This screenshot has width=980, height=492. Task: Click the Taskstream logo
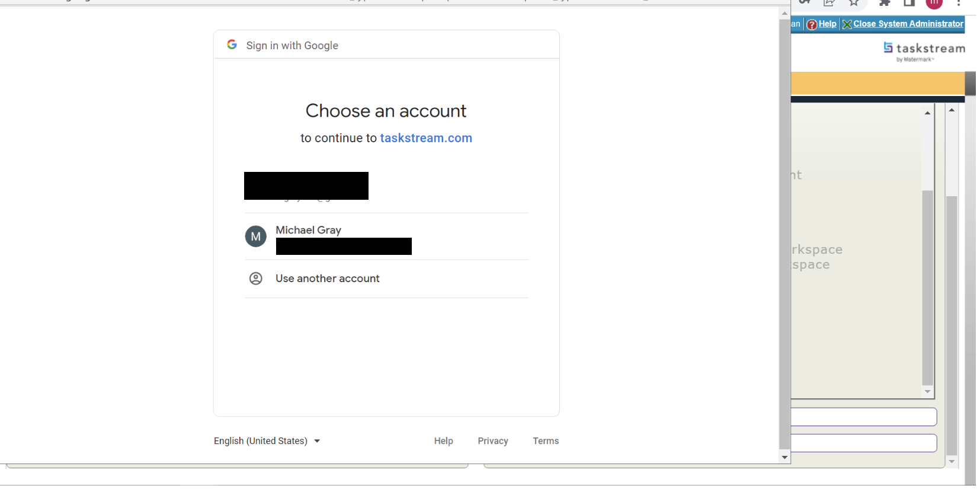(x=924, y=50)
